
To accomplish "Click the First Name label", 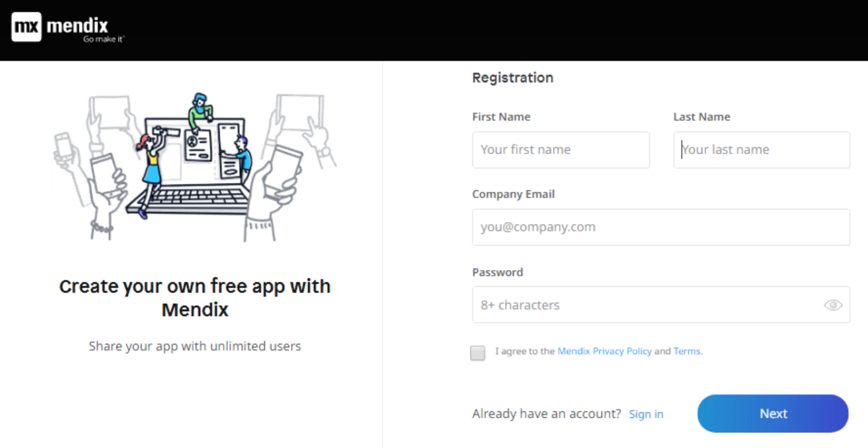I will coord(501,117).
